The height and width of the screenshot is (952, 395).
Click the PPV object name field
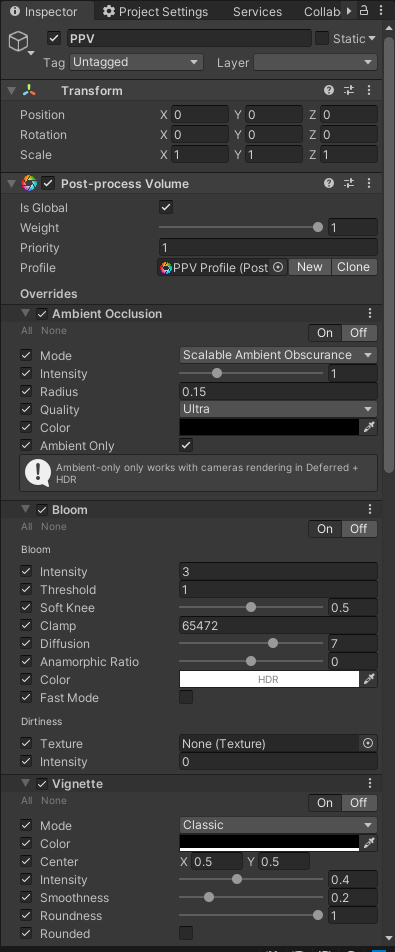coord(189,38)
